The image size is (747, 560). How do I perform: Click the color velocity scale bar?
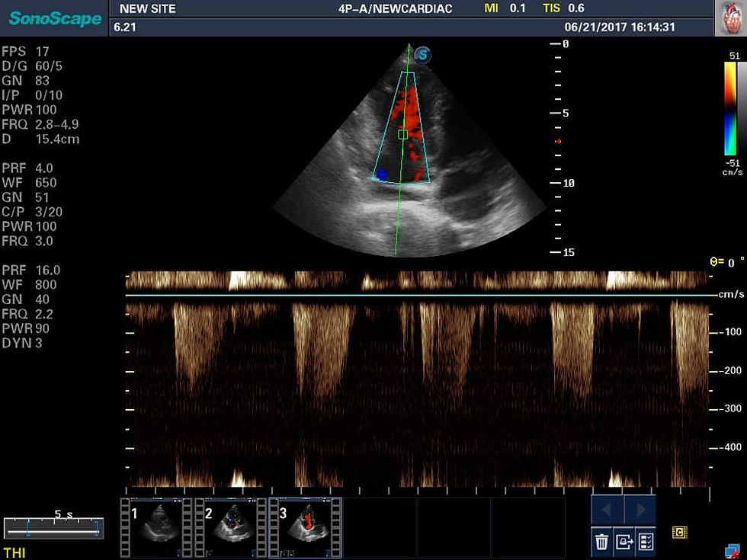point(730,108)
